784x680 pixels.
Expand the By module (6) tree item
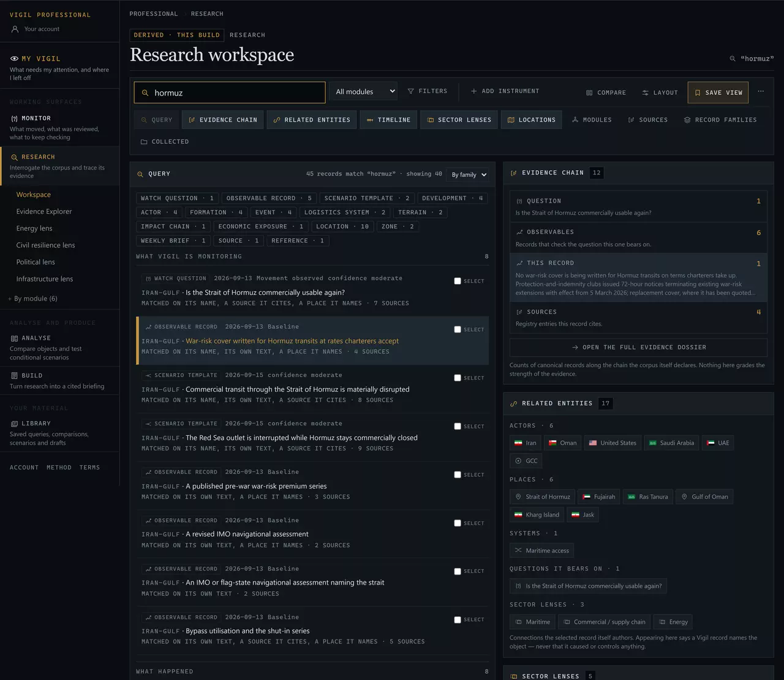coord(33,299)
